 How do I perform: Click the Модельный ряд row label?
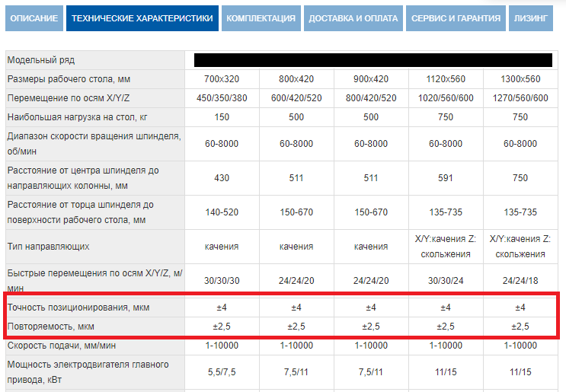41,60
